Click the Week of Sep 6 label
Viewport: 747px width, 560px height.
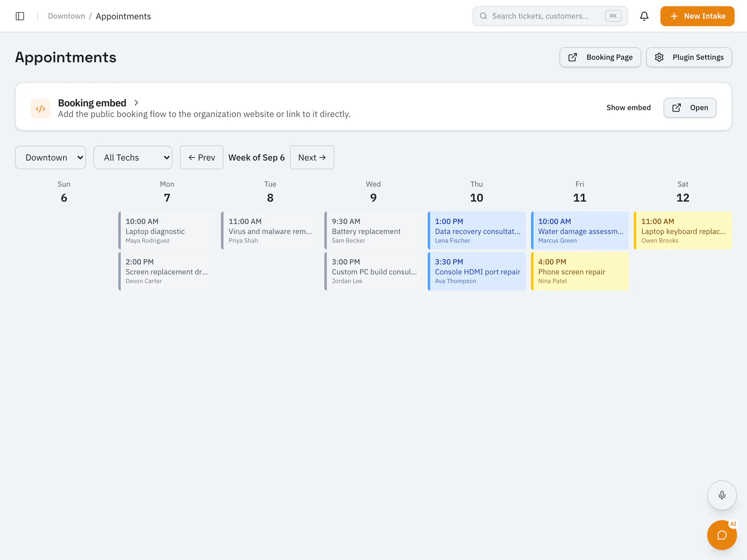[x=257, y=158]
